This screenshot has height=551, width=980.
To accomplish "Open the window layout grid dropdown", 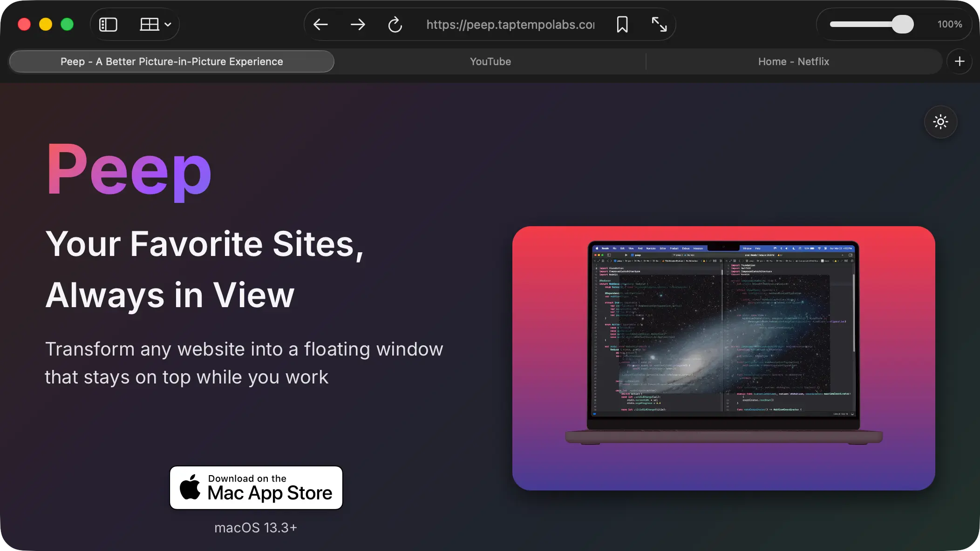I will tap(156, 24).
